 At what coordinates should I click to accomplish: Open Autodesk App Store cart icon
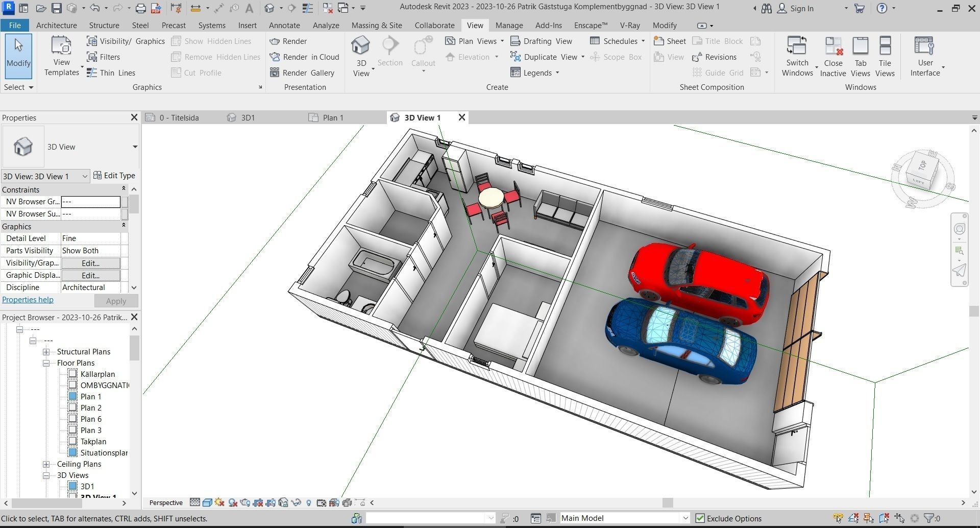[860, 8]
